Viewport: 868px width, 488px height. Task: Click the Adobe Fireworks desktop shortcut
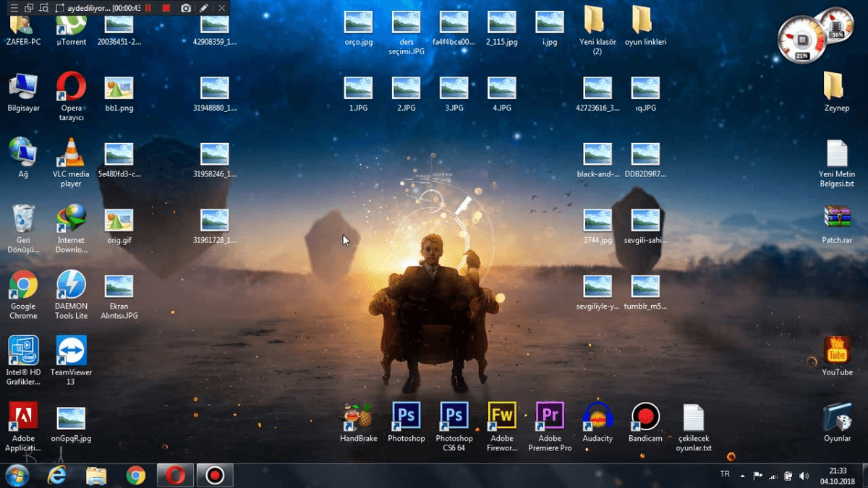pyautogui.click(x=502, y=417)
